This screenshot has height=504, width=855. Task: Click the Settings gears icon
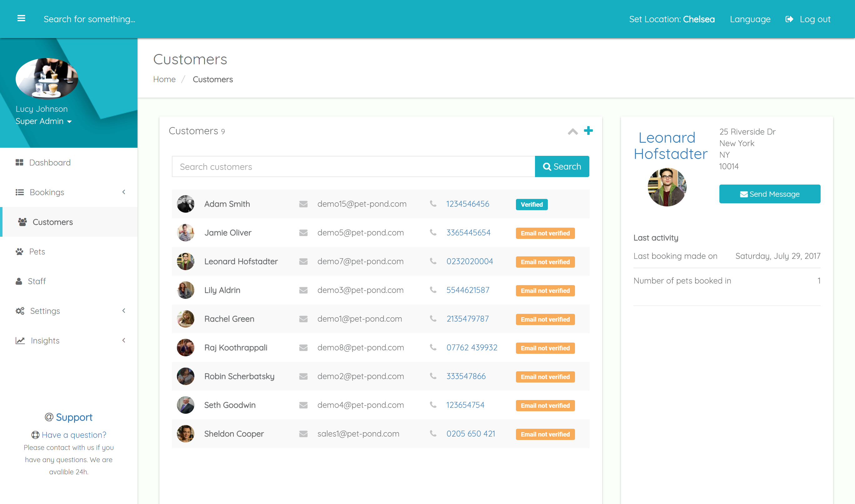20,311
